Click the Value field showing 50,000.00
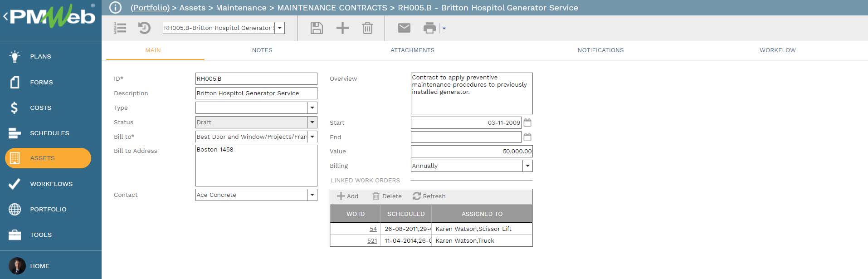Viewport: 868px width, 279px height. tap(472, 152)
